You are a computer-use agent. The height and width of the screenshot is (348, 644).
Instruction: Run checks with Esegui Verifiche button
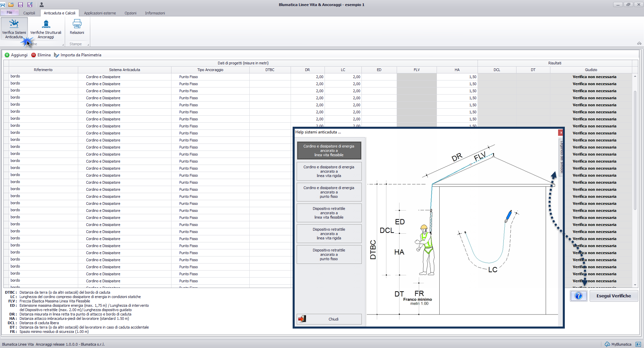(x=613, y=296)
